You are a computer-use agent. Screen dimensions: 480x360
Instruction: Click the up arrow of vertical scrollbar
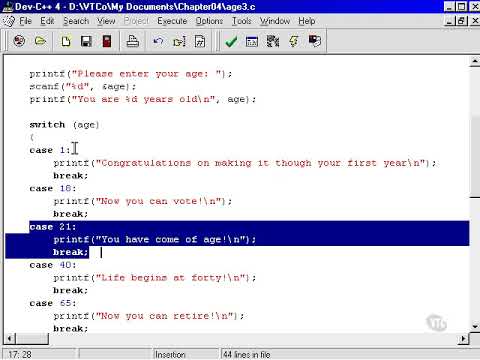475,61
